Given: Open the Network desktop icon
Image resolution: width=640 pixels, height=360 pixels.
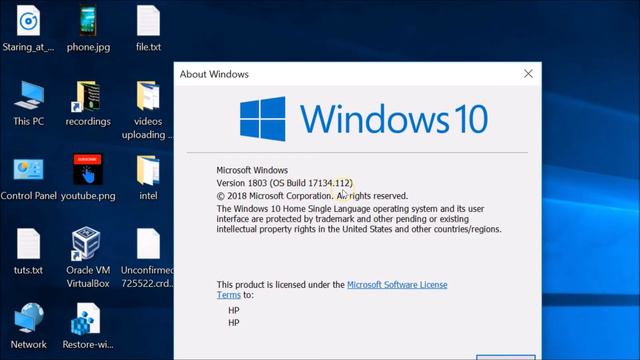Looking at the screenshot, I should click(x=28, y=318).
